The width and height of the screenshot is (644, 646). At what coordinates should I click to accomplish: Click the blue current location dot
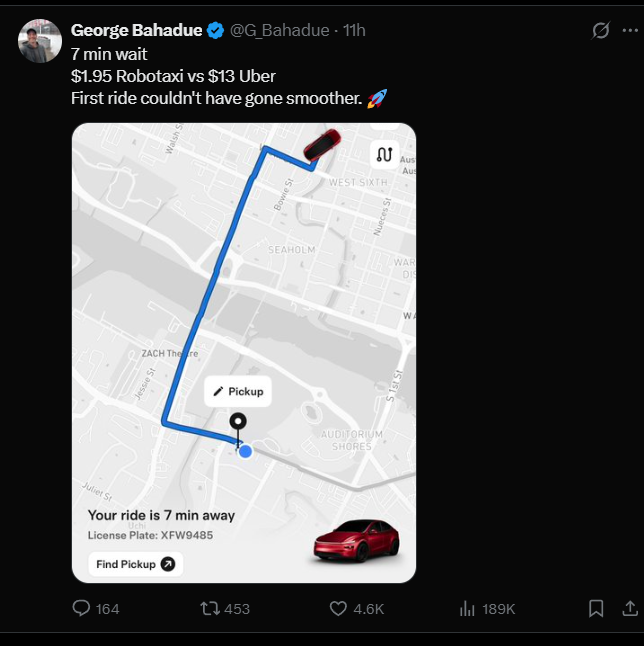point(245,451)
